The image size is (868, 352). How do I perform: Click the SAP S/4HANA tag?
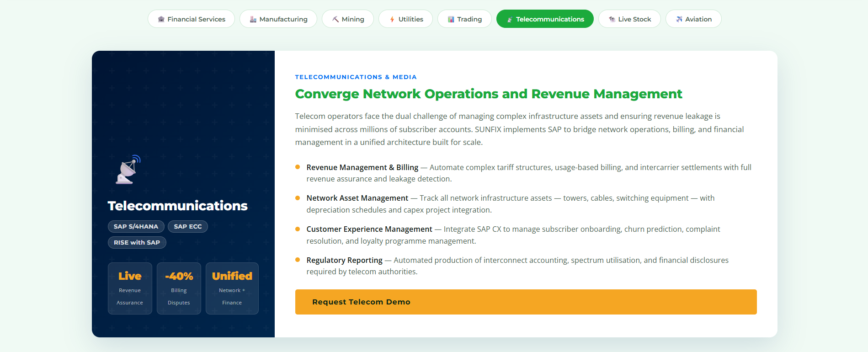tap(136, 226)
